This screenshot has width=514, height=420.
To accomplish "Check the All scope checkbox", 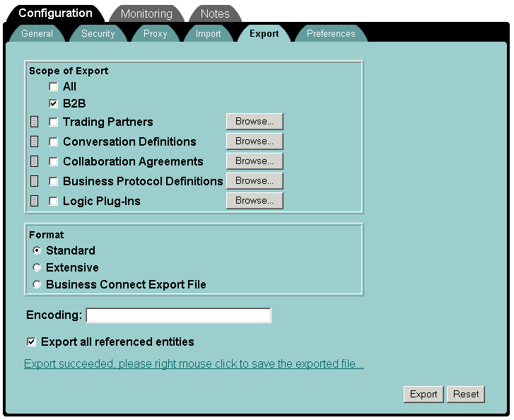I will (x=53, y=86).
